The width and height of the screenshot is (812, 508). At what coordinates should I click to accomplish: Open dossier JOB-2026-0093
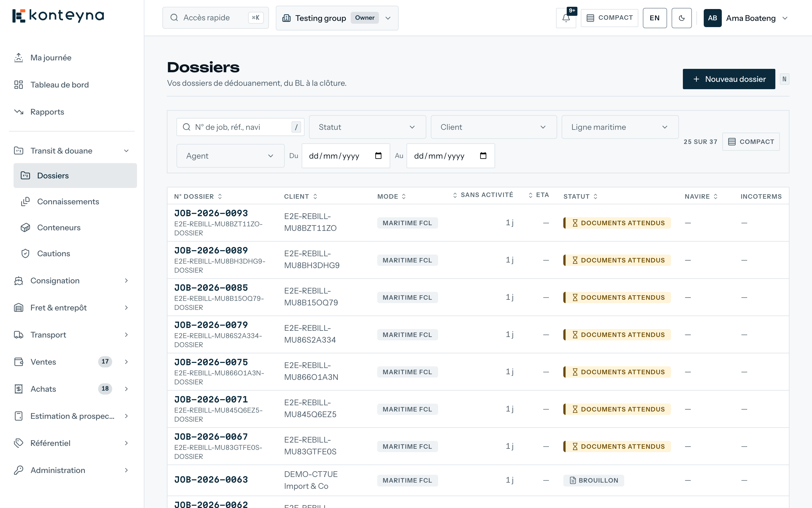pyautogui.click(x=211, y=213)
